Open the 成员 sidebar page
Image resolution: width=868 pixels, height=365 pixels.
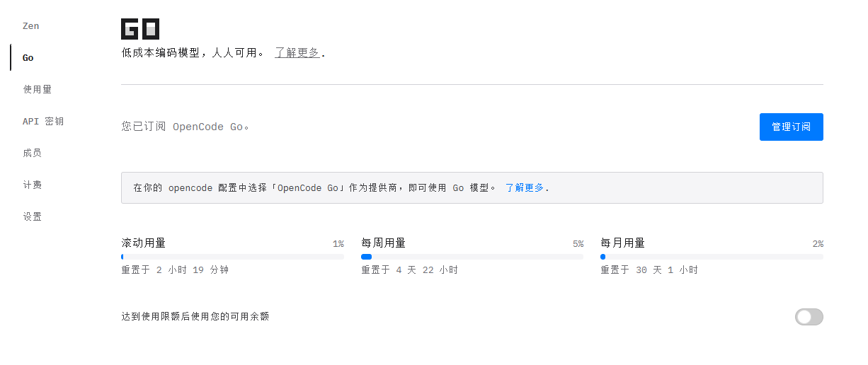(x=33, y=153)
